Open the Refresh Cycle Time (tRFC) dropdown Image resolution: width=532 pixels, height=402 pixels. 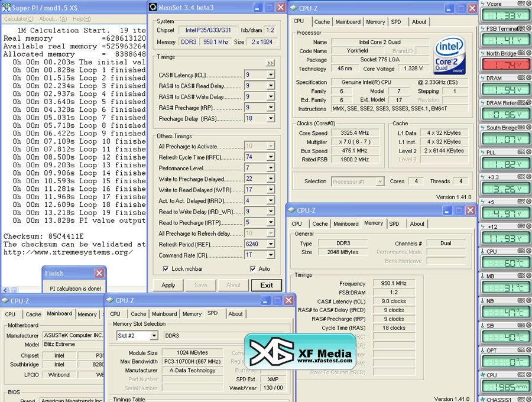pos(271,157)
